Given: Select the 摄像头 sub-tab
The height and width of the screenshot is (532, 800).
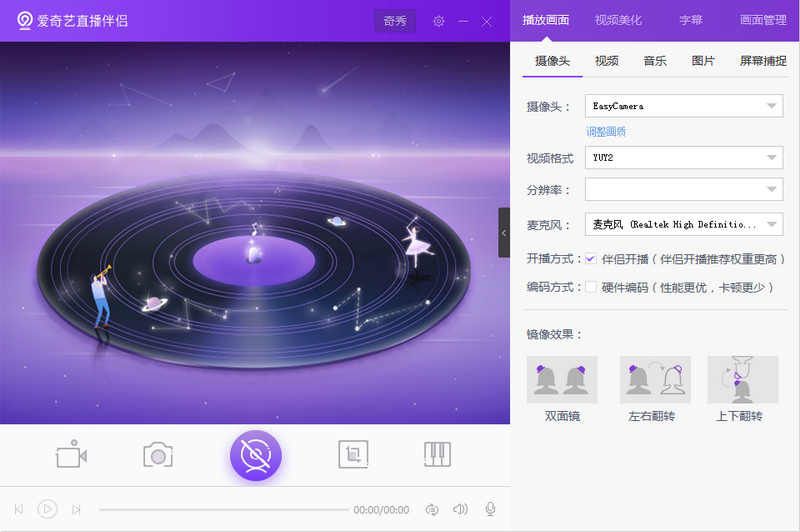Looking at the screenshot, I should (x=552, y=61).
